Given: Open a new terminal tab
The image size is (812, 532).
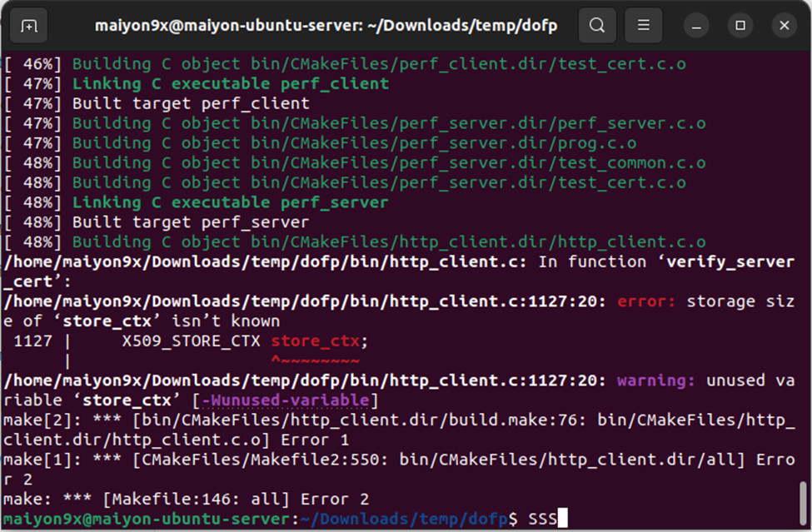Looking at the screenshot, I should click(x=28, y=25).
